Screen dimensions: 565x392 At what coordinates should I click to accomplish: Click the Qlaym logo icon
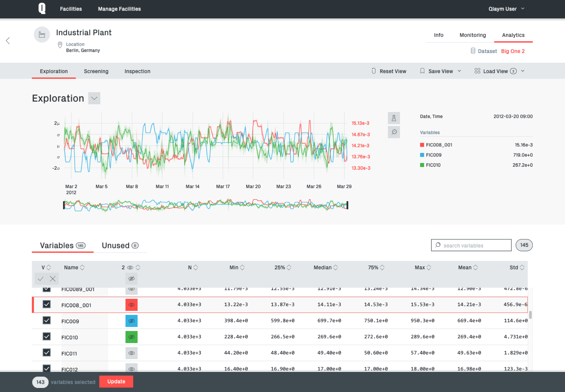click(42, 8)
